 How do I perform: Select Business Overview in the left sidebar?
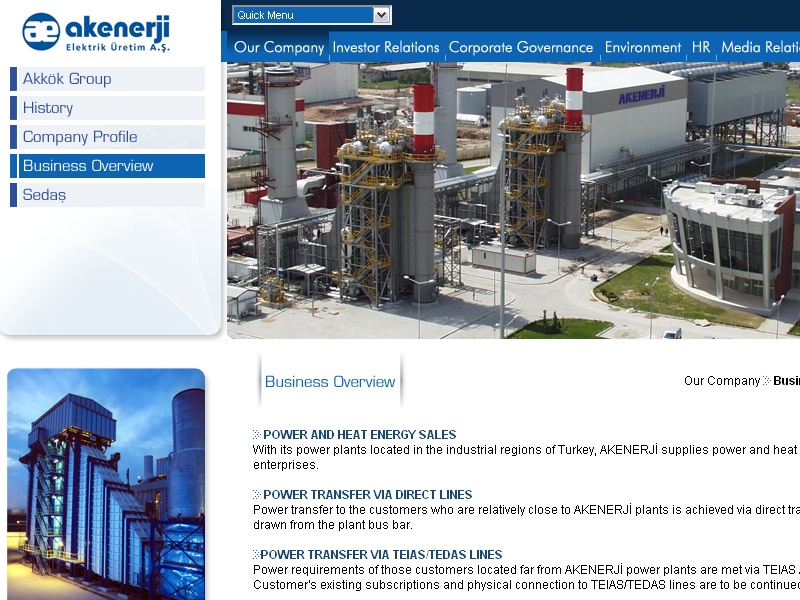(88, 166)
